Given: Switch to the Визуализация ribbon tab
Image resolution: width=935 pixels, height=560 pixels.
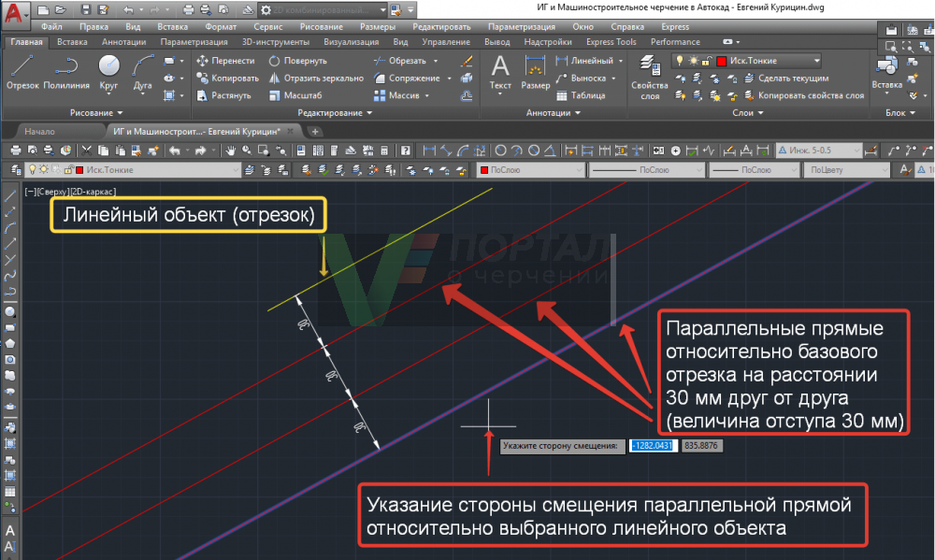Looking at the screenshot, I should 351,42.
